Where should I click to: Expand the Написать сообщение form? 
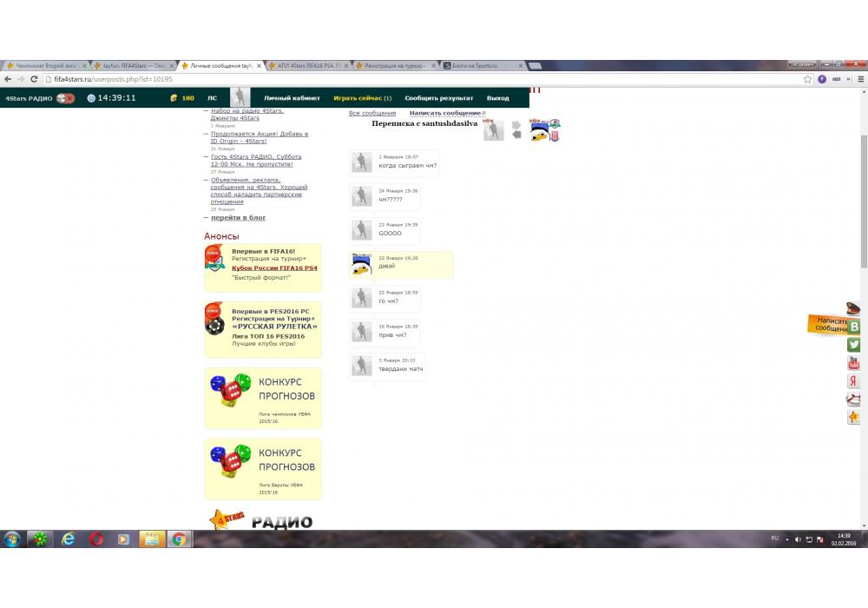pyautogui.click(x=445, y=113)
